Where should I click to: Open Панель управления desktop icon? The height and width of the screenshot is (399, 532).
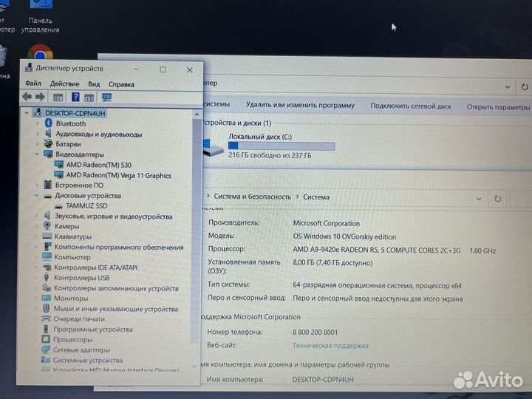click(41, 16)
